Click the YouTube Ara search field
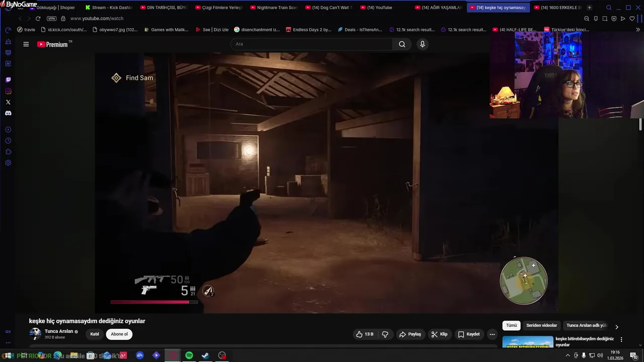Image resolution: width=644 pixels, height=362 pixels. pos(312,44)
